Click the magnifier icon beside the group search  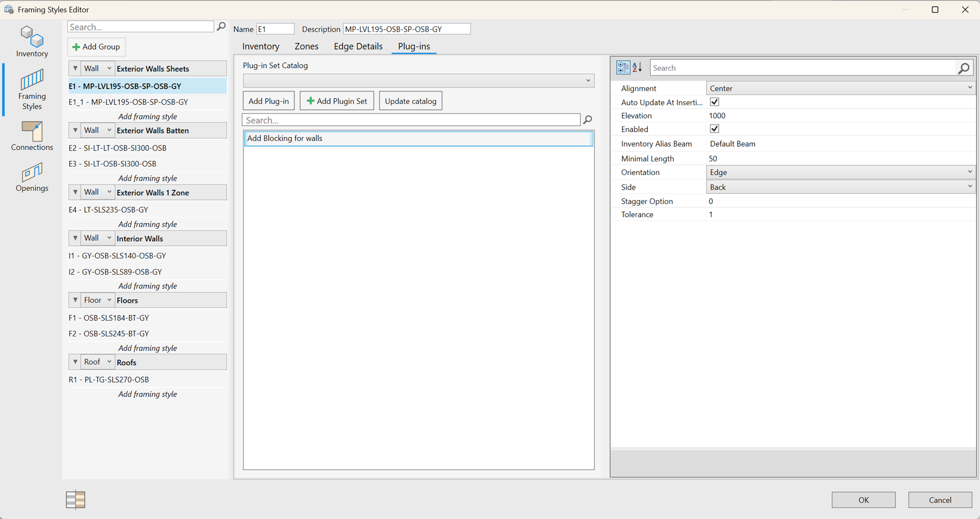tap(221, 27)
